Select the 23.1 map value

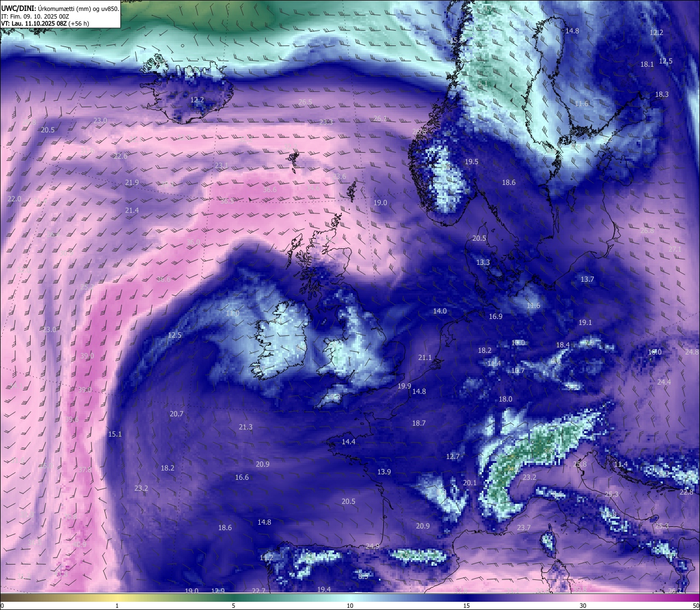click(x=221, y=165)
